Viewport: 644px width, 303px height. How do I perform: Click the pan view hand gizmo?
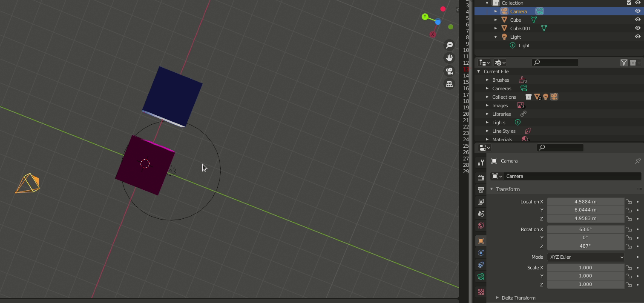(449, 58)
